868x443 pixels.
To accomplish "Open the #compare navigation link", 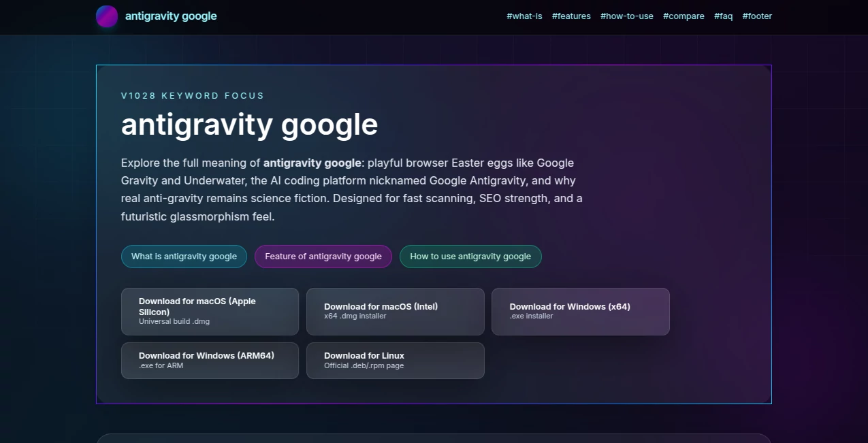I will coord(684,16).
